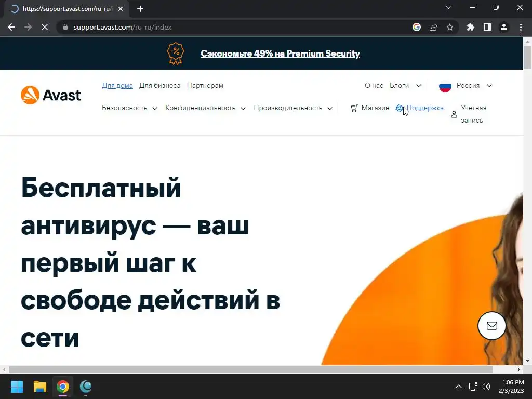Screen dimensions: 532x399
Task: Click the browser forward arrow
Action: (x=28, y=27)
